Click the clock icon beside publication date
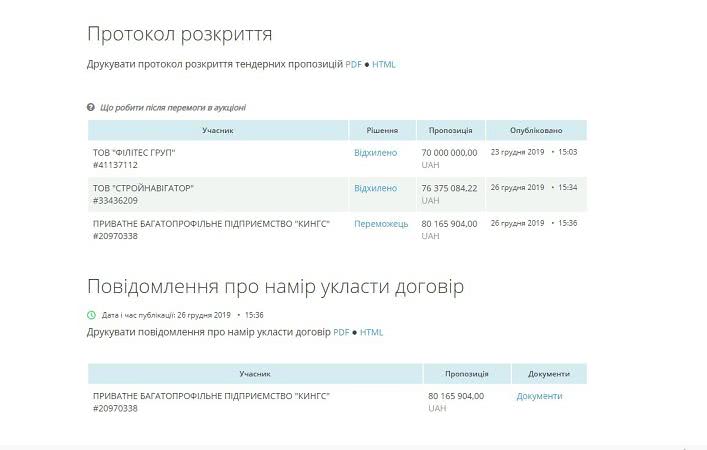This screenshot has width=707, height=450. pyautogui.click(x=92, y=315)
